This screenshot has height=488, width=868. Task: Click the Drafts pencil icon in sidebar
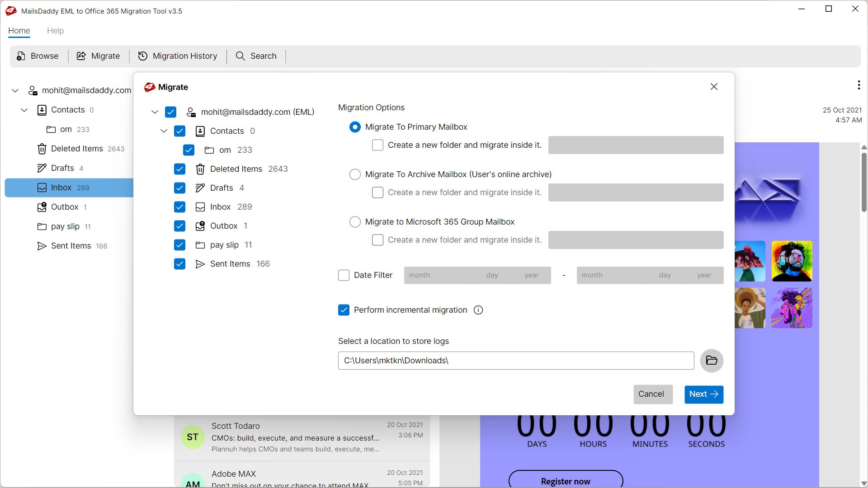(42, 168)
